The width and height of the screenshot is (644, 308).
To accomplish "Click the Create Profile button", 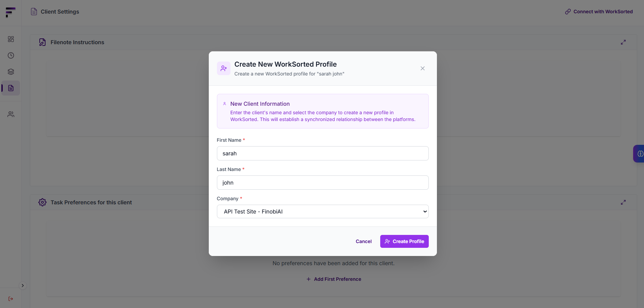I will coord(404,241).
